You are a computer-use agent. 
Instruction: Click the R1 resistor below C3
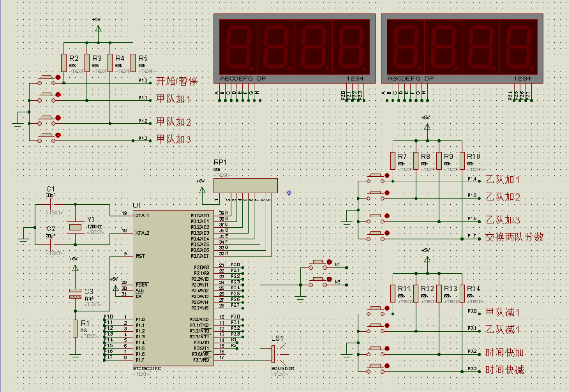(75, 328)
